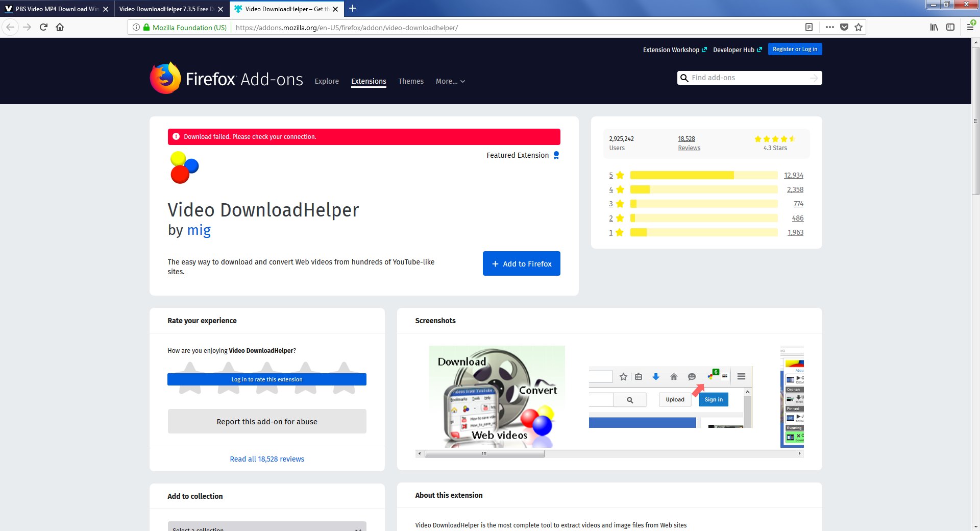Submit search with arrow icon
Image resolution: width=980 pixels, height=531 pixels.
coord(814,78)
